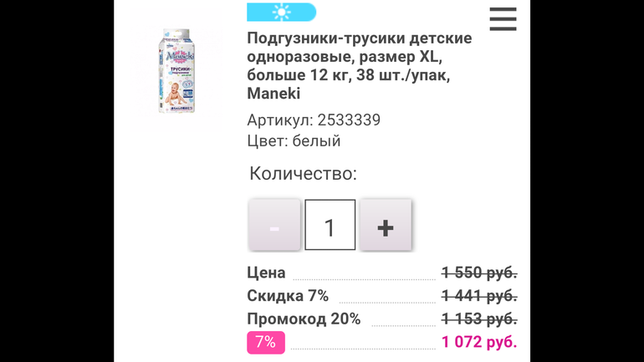Screen dimensions: 644x362
Task: Click the 'Промокод 20%' label
Action: pyautogui.click(x=304, y=319)
